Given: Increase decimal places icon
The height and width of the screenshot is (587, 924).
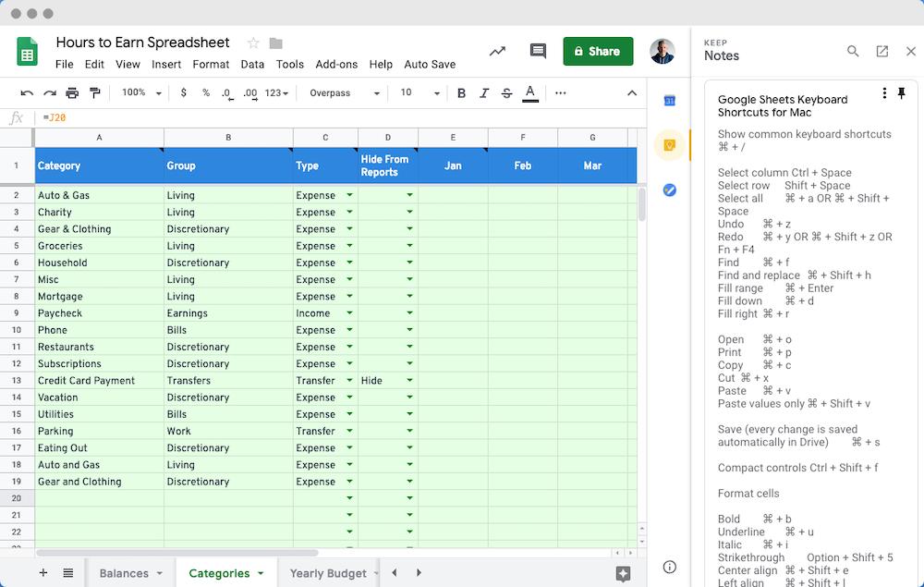Looking at the screenshot, I should (249, 93).
